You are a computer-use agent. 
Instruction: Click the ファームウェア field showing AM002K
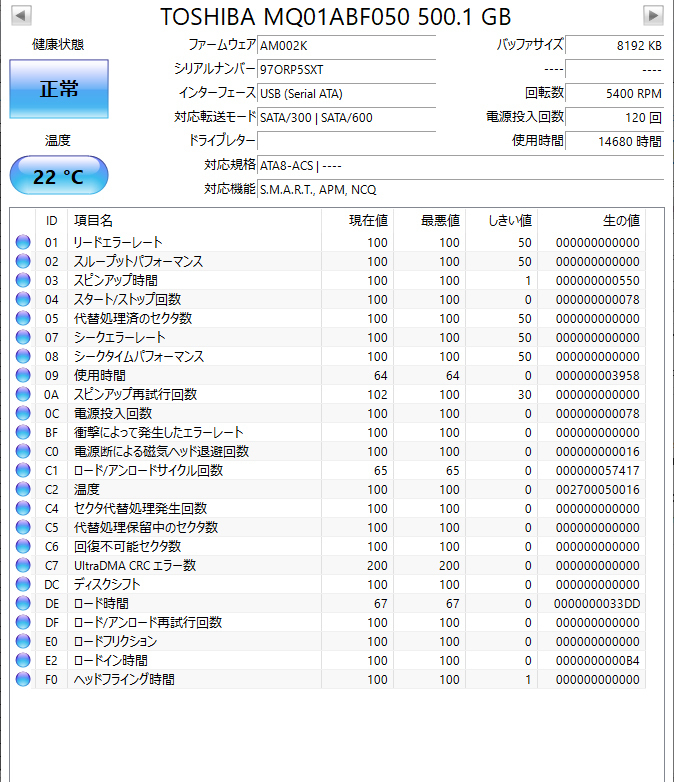point(347,45)
